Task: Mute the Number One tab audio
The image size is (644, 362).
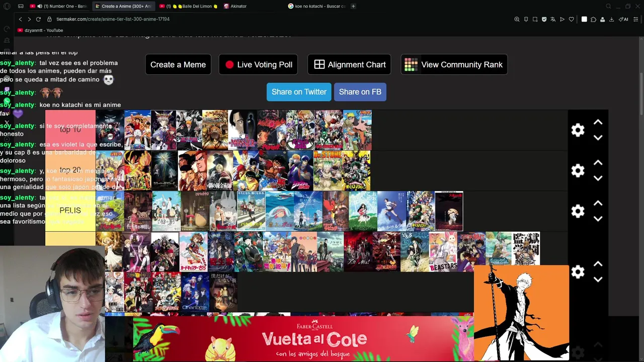Action: click(x=40, y=6)
